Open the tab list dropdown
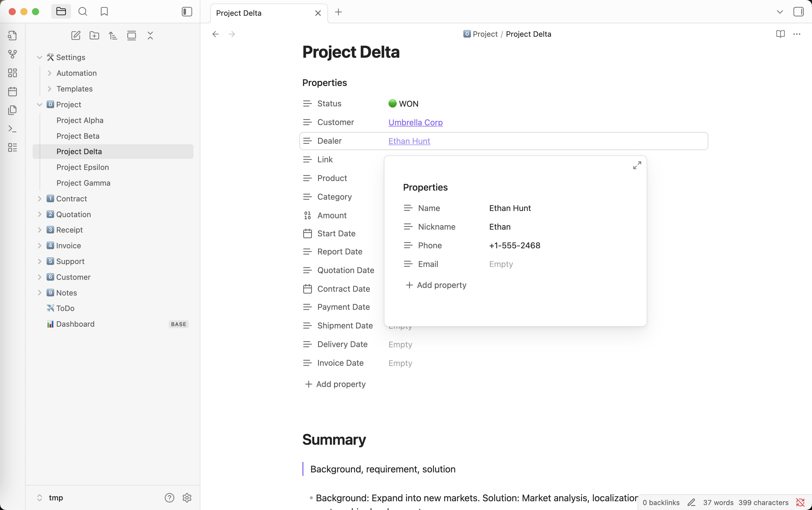This screenshot has width=812, height=510. pos(780,12)
